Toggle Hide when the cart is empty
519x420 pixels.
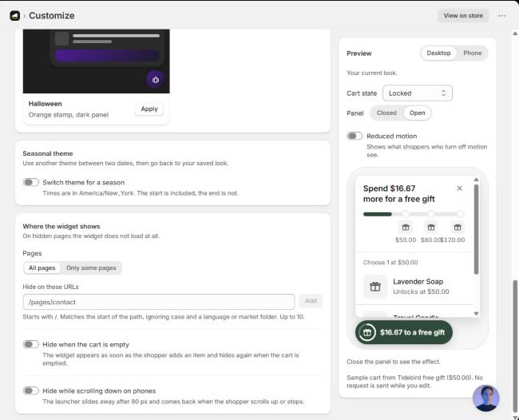coord(31,344)
